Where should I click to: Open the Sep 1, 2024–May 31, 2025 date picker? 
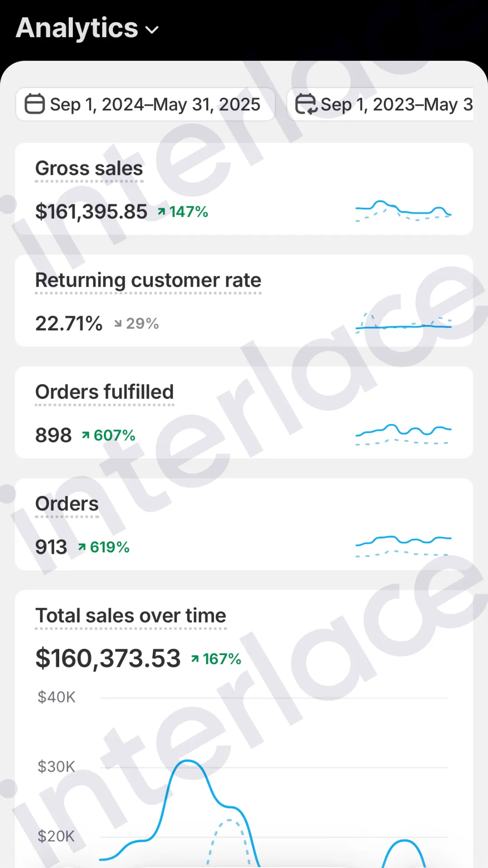pos(145,104)
